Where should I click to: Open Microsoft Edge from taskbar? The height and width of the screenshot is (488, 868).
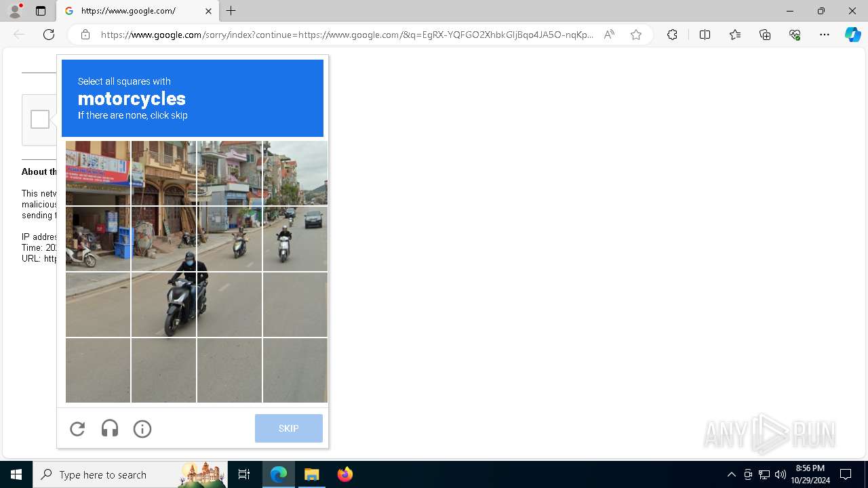pos(279,474)
